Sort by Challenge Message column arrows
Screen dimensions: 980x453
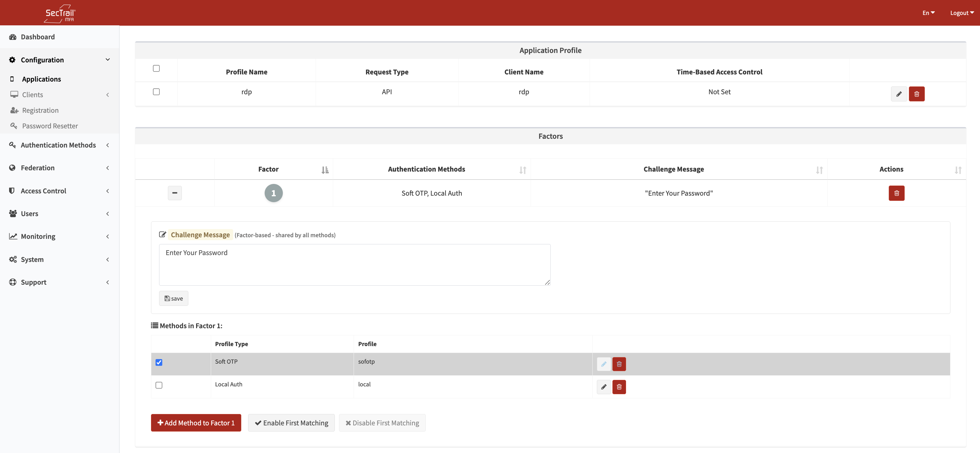[x=819, y=170]
